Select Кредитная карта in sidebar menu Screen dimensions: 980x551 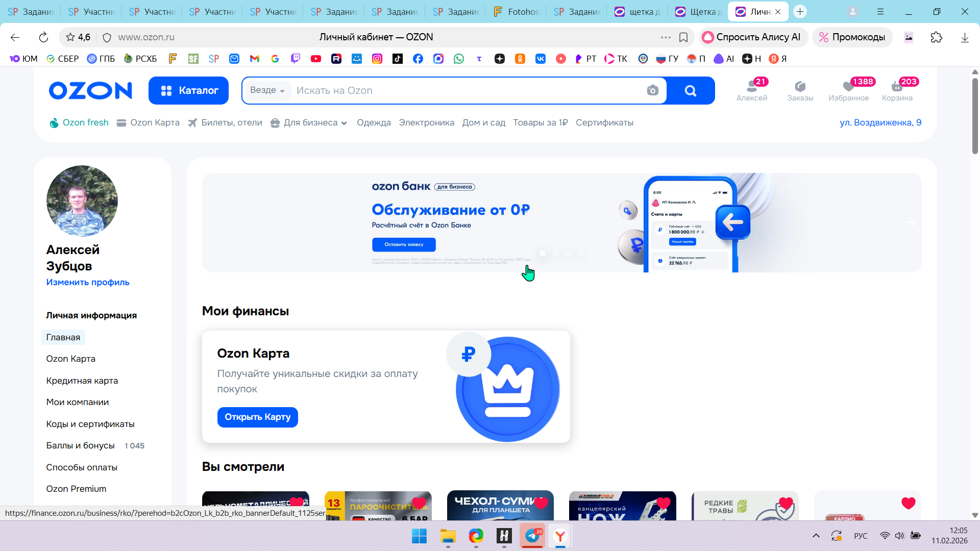click(x=82, y=381)
